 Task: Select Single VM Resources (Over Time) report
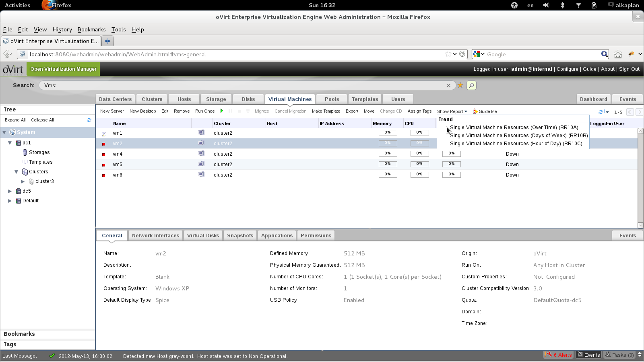pyautogui.click(x=514, y=128)
